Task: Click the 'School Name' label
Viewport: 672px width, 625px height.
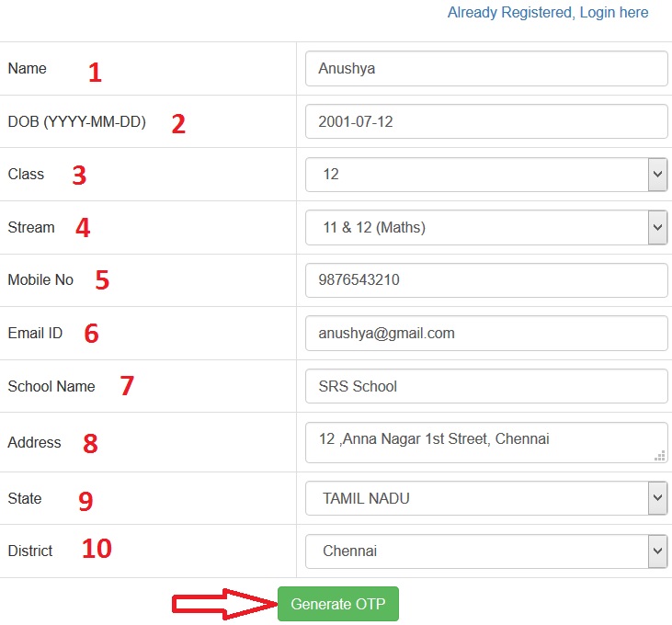Action: [x=51, y=386]
